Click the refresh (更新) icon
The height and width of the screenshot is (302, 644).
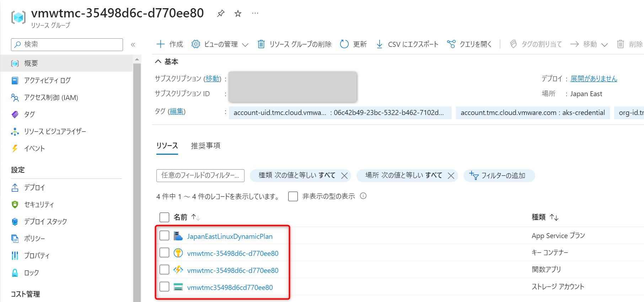pyautogui.click(x=344, y=44)
